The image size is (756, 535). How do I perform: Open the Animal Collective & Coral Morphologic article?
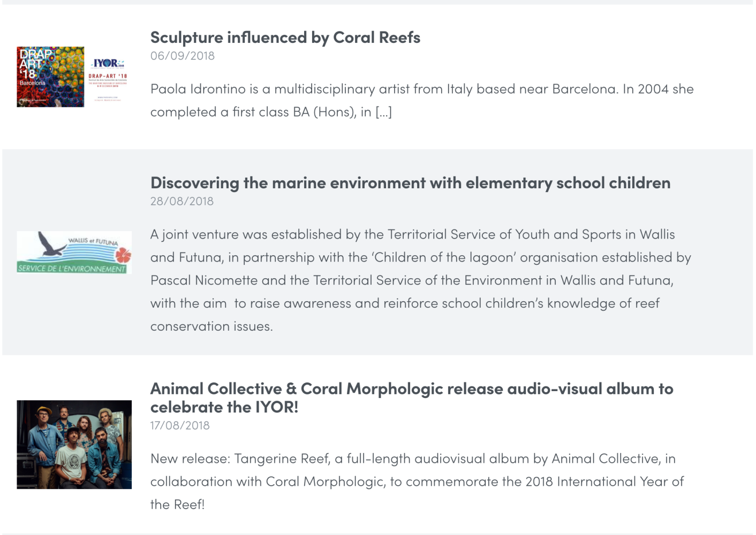click(x=411, y=389)
